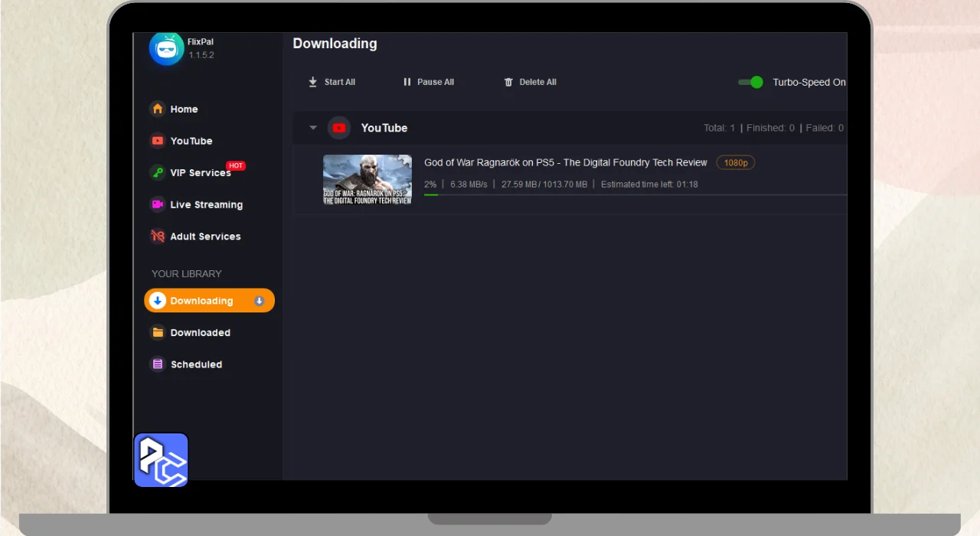Click the Adult Services 18 icon
The height and width of the screenshot is (536, 980).
[x=158, y=236]
